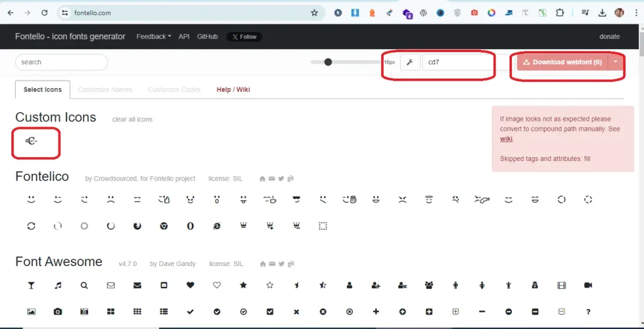The width and height of the screenshot is (644, 329).
Task: Select the Internet Explorer icon in Fontelico
Action: pyautogui.click(x=217, y=226)
